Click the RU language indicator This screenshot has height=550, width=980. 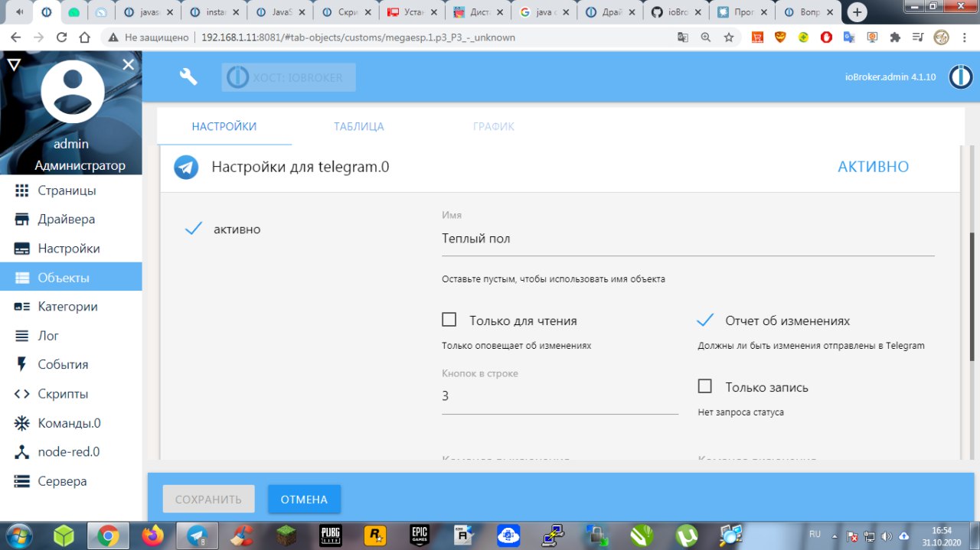click(x=815, y=534)
